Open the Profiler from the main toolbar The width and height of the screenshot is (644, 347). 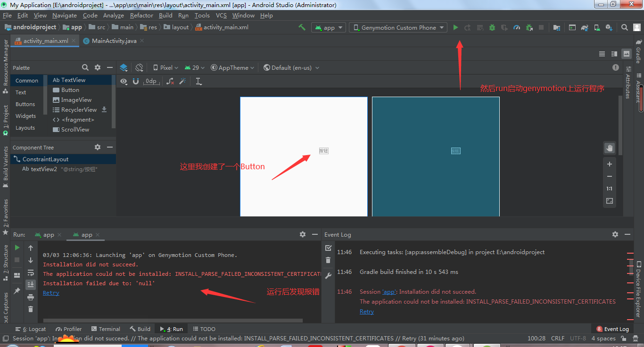pyautogui.click(x=516, y=27)
